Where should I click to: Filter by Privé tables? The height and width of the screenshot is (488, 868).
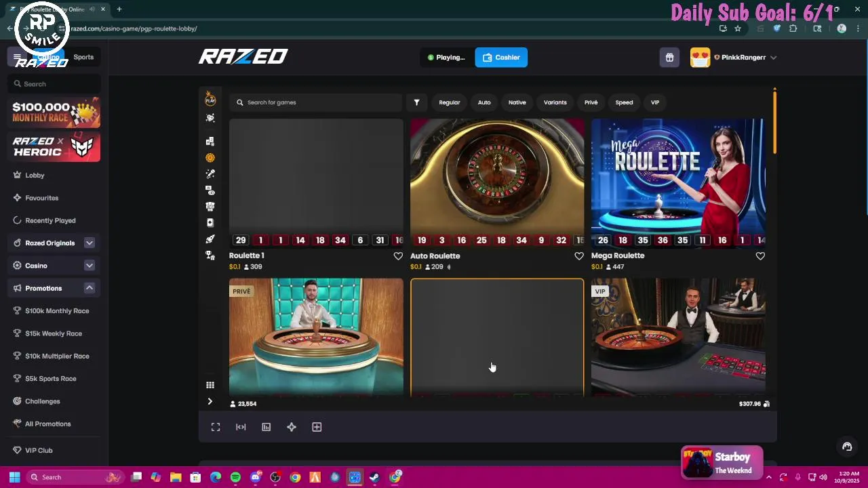click(591, 102)
